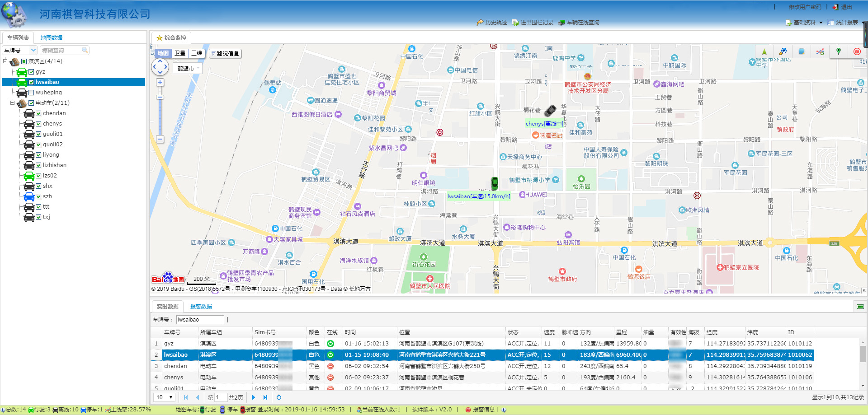Click the map zoom level slider handle
The width and height of the screenshot is (868, 415).
(160, 97)
